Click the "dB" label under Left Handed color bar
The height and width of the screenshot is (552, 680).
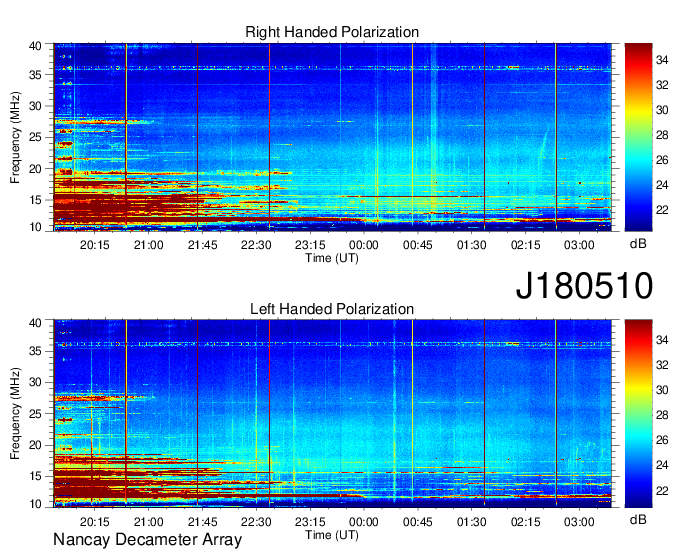(638, 519)
